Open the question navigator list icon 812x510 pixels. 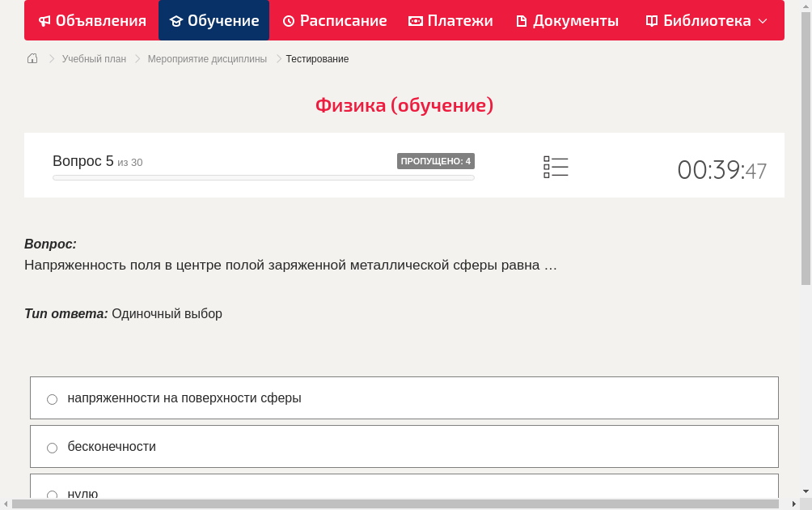[x=556, y=167]
